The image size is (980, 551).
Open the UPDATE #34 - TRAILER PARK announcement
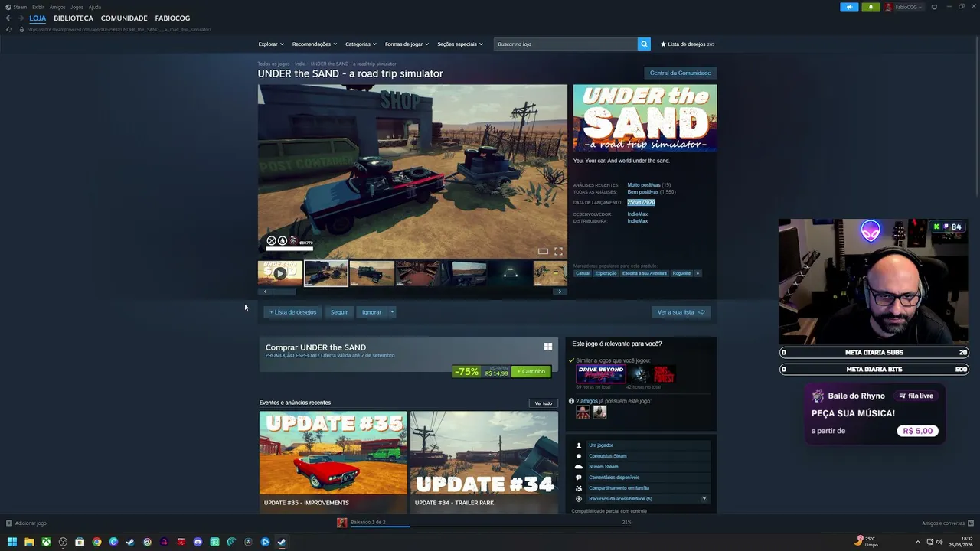[x=484, y=462]
